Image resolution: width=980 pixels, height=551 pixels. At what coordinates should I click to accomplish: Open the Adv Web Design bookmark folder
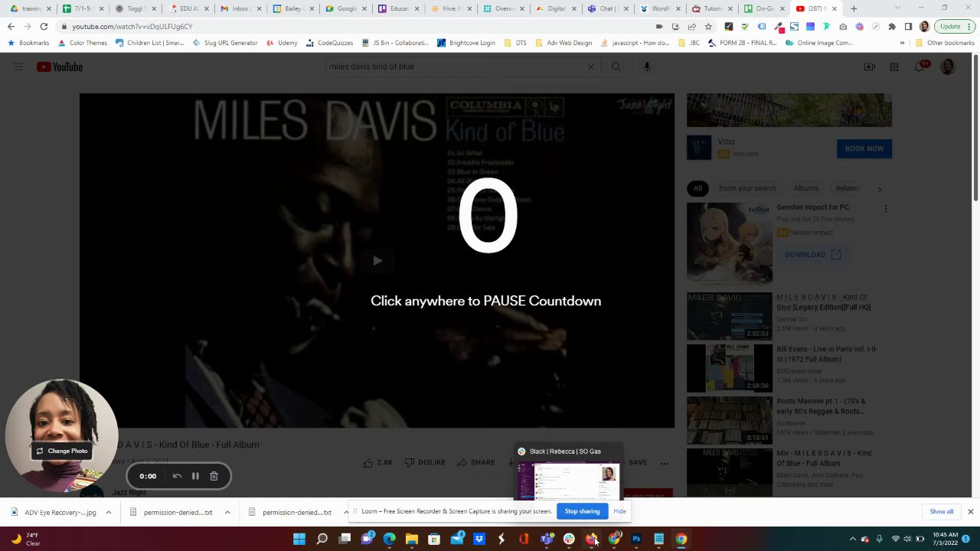point(563,43)
